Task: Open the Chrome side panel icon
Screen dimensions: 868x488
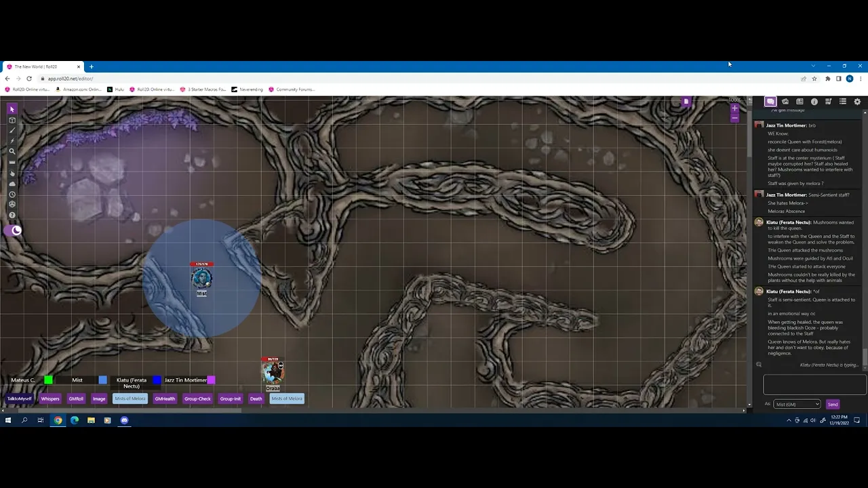Action: pyautogui.click(x=838, y=79)
